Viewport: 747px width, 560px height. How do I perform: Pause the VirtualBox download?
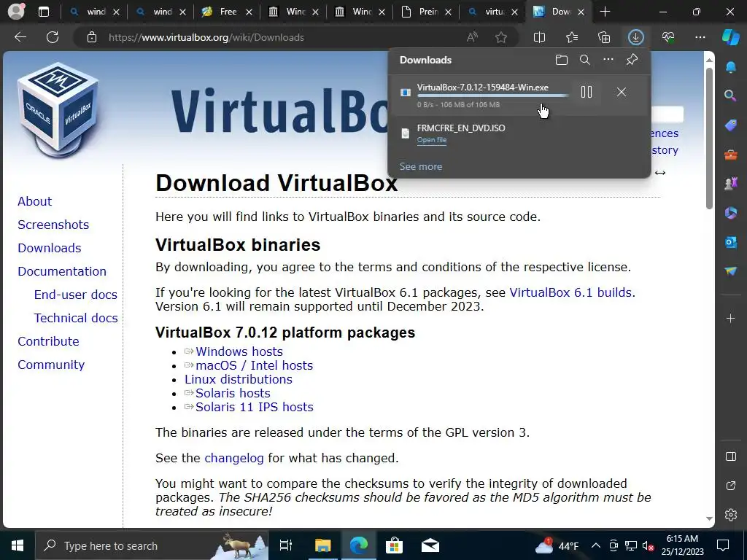[587, 92]
